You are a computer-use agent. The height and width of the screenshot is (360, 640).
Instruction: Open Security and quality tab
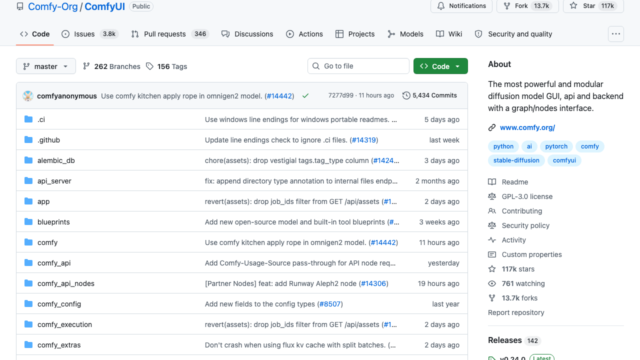[x=513, y=34]
